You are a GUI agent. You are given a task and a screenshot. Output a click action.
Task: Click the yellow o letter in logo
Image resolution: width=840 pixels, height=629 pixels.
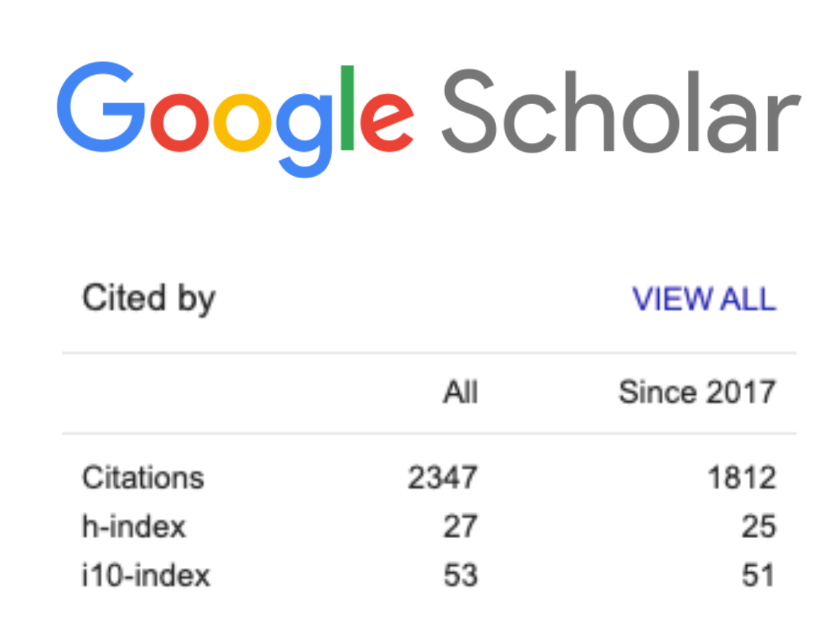pos(243,123)
